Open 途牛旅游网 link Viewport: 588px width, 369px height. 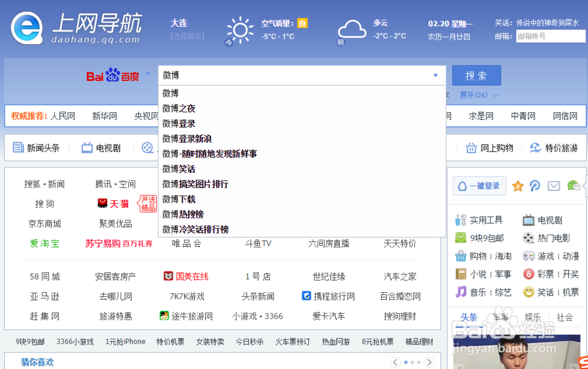coord(186,316)
